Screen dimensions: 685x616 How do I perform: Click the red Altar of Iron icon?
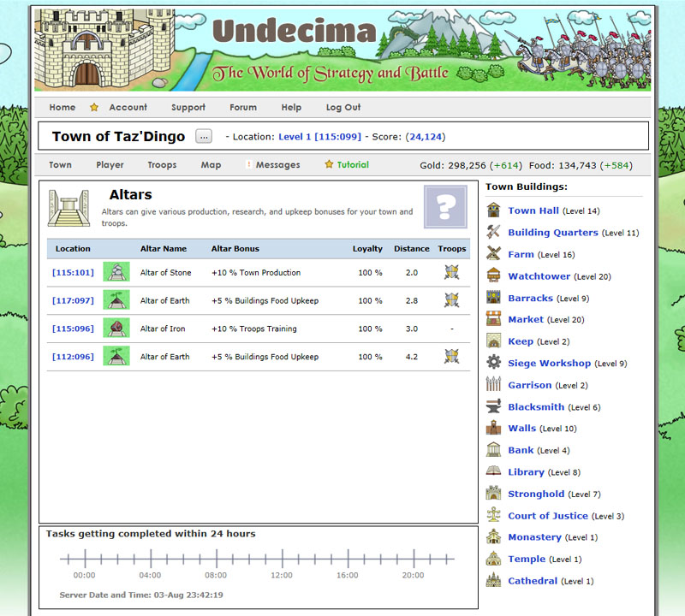[x=116, y=329]
